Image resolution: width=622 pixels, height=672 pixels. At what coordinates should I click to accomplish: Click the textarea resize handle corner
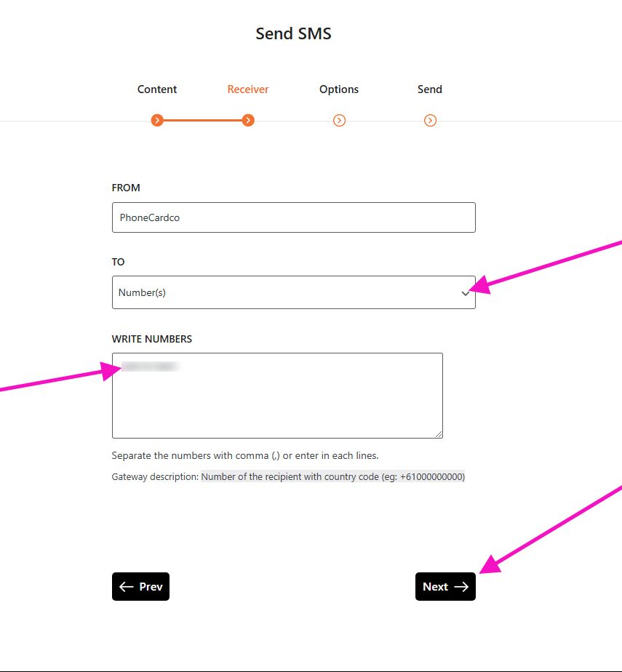tap(439, 434)
